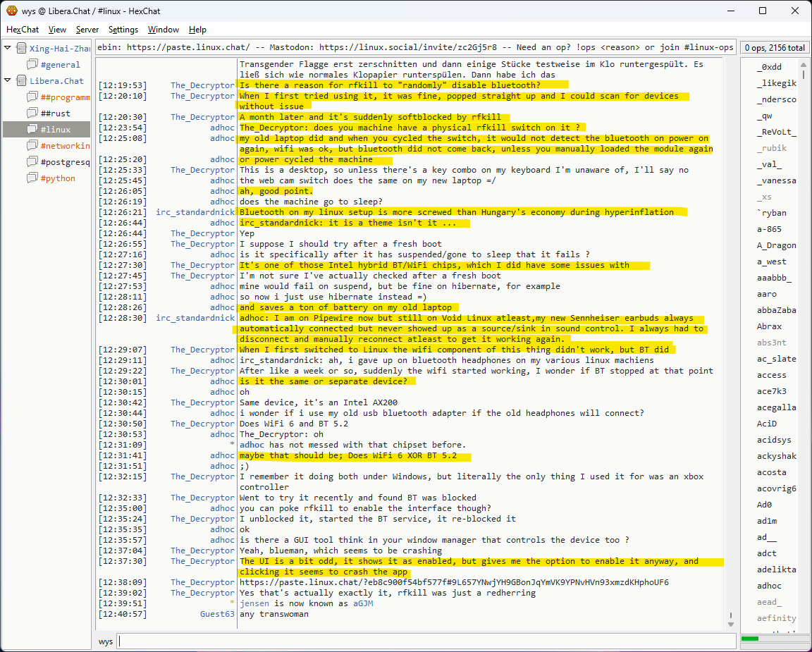The image size is (812, 652).
Task: Open the Server menu
Action: pos(87,30)
